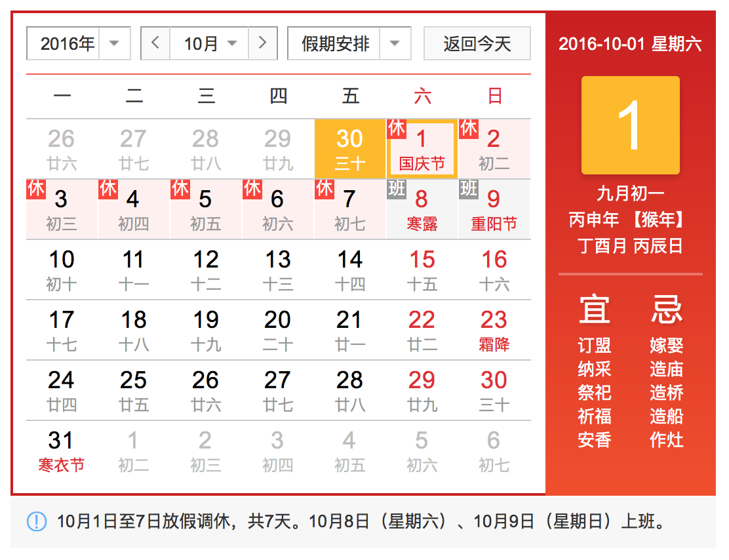Screen dimensions: 729x560
Task: Click the 休 badge on October 7
Action: tap(325, 189)
